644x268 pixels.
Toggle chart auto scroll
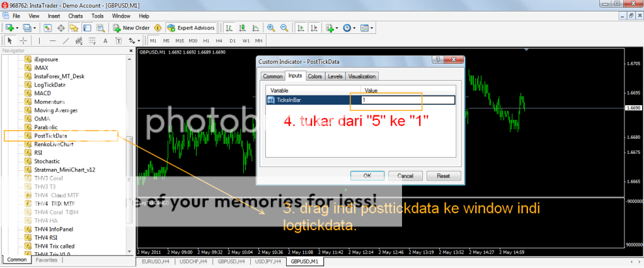pos(300,28)
